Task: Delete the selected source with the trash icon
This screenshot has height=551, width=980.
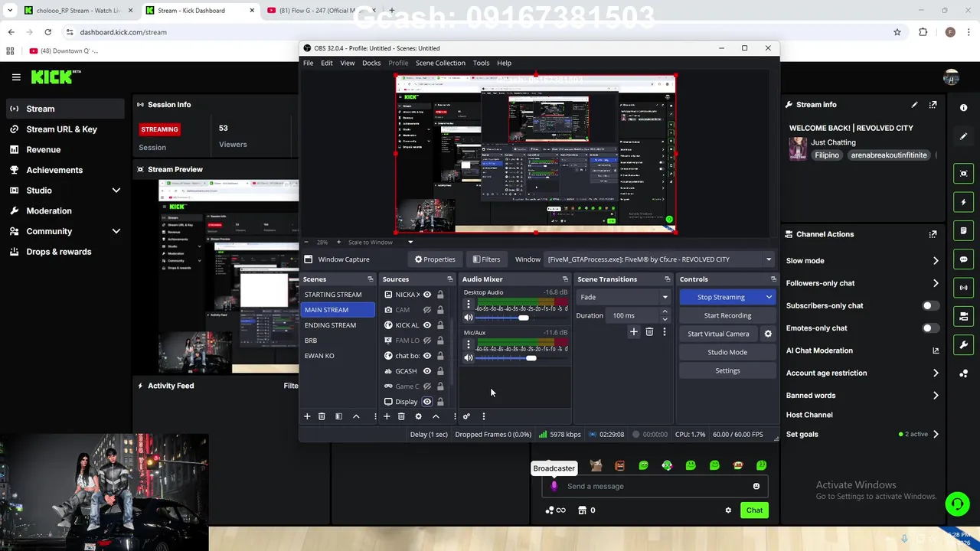Action: (401, 416)
